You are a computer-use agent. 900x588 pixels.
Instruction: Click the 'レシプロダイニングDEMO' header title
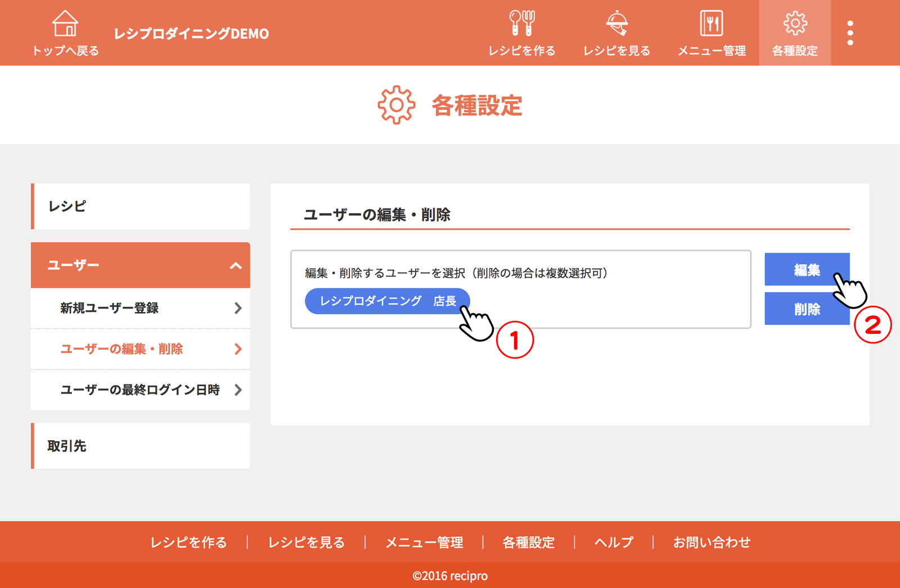[191, 34]
